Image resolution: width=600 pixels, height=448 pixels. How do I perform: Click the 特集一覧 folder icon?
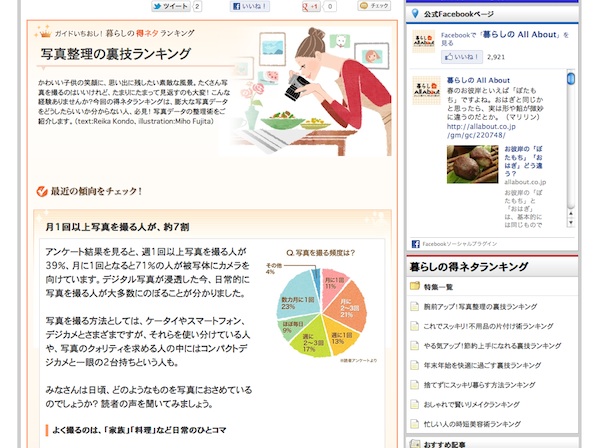[x=414, y=287]
